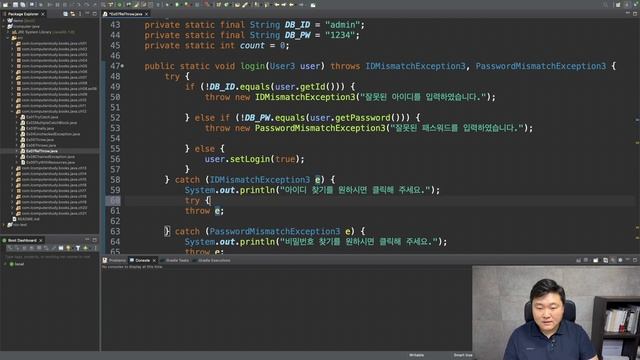Image resolution: width=640 pixels, height=360 pixels.
Task: Maximize the Boot Dashboard view
Action: (x=94, y=240)
